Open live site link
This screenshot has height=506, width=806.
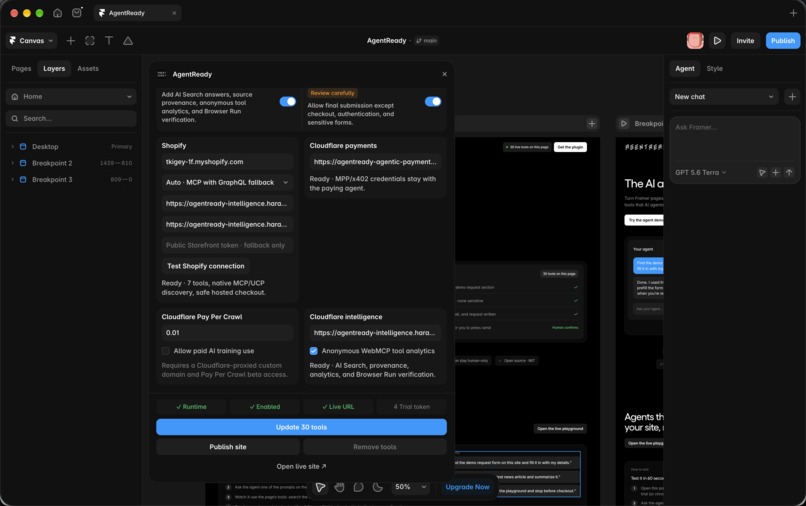tap(301, 466)
